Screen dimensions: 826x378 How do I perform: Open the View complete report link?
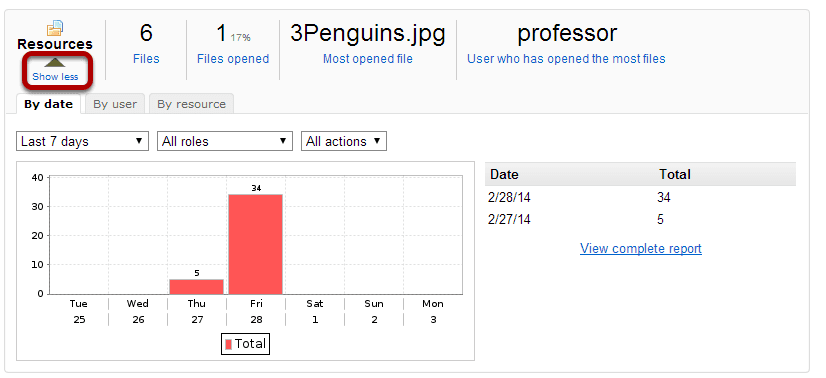click(x=641, y=248)
